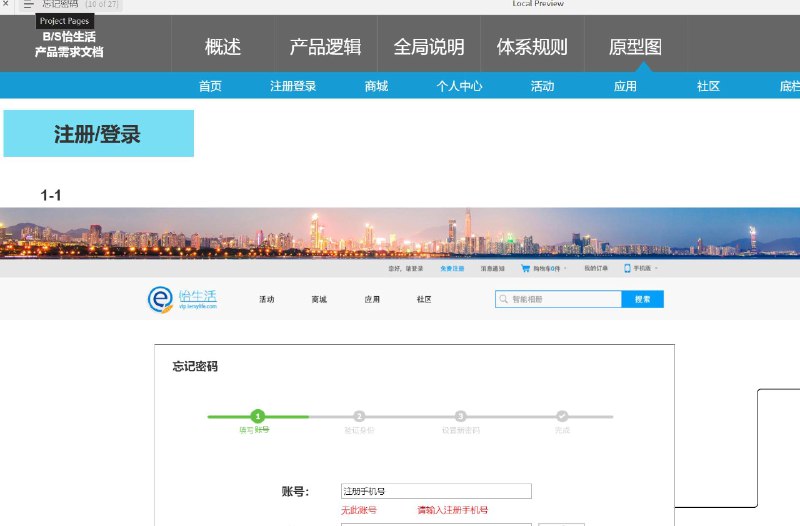Screen dimensions: 800x526
Task: Click the 账号: field label
Action: (295, 491)
